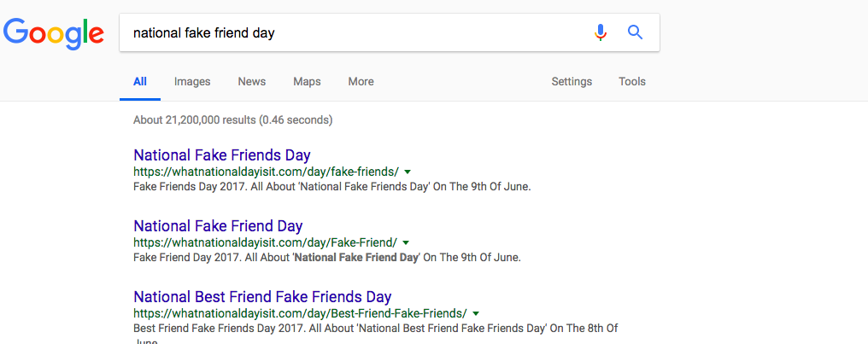Expand arrow beside Best-Friend-Fake-Friends URL
This screenshot has height=344, width=868.
click(x=476, y=313)
